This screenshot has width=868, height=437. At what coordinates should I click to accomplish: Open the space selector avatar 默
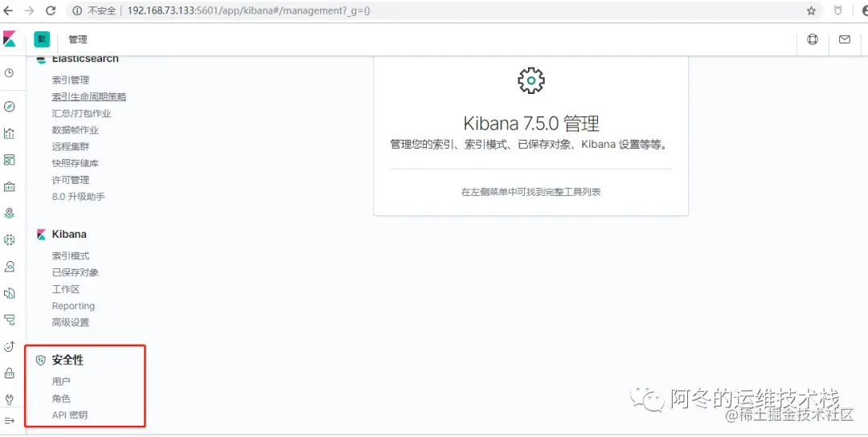coord(42,39)
